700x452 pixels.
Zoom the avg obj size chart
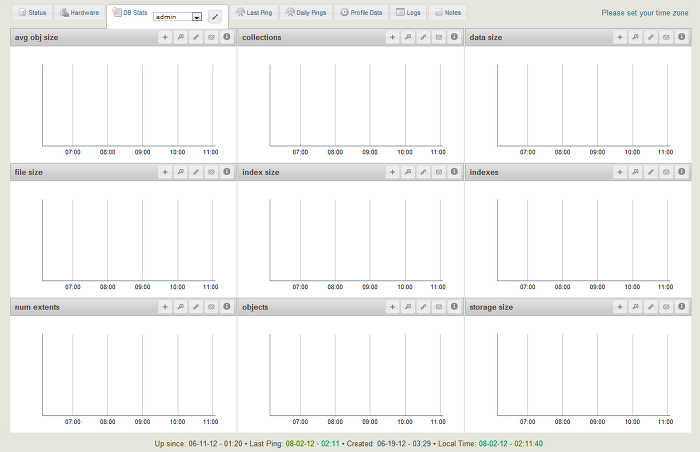(180, 37)
